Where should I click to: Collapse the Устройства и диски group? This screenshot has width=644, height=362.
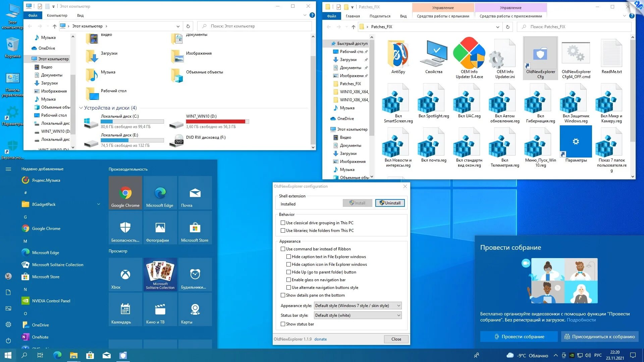(81, 108)
